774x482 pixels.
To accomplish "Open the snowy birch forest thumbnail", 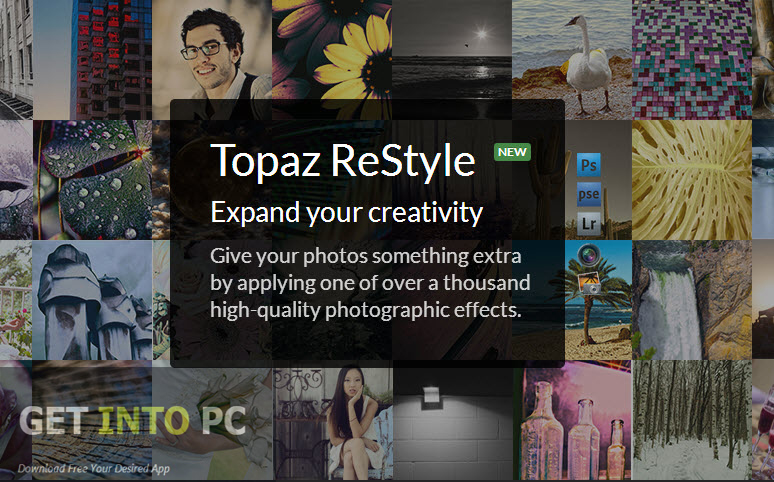I will (x=692, y=421).
